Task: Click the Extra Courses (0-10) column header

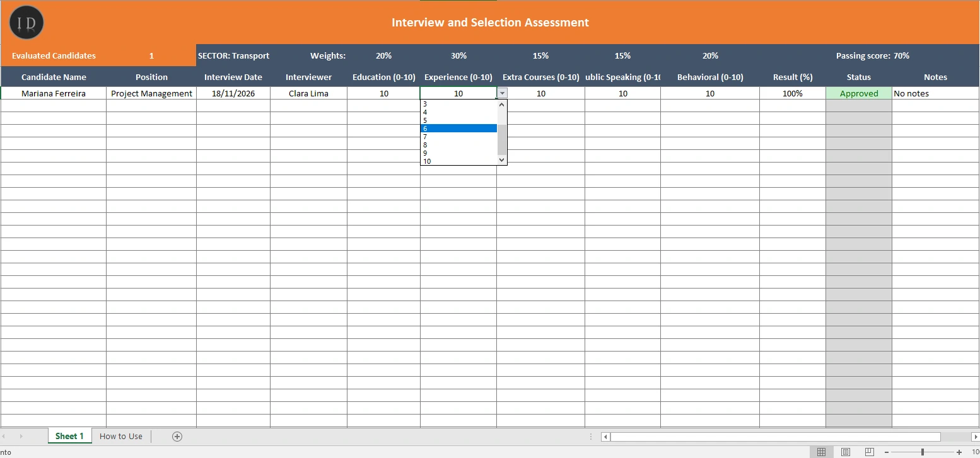Action: coord(540,77)
